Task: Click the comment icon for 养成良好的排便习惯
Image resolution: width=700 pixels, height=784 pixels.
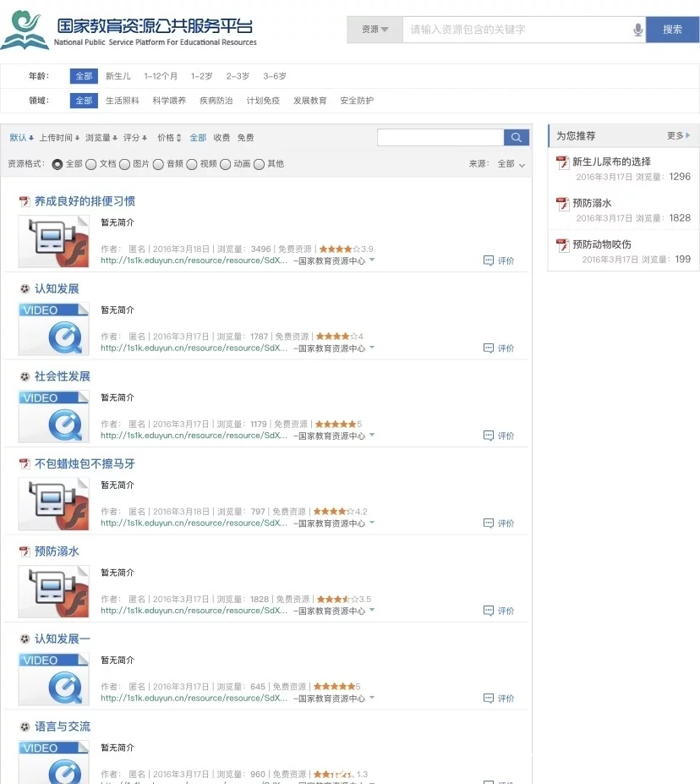Action: click(489, 260)
